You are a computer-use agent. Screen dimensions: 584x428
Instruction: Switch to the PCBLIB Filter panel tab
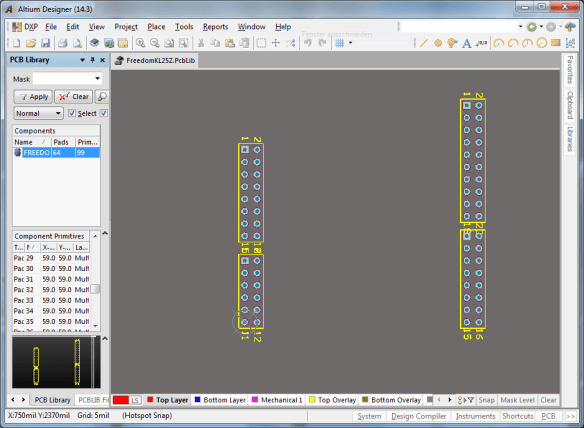click(92, 400)
